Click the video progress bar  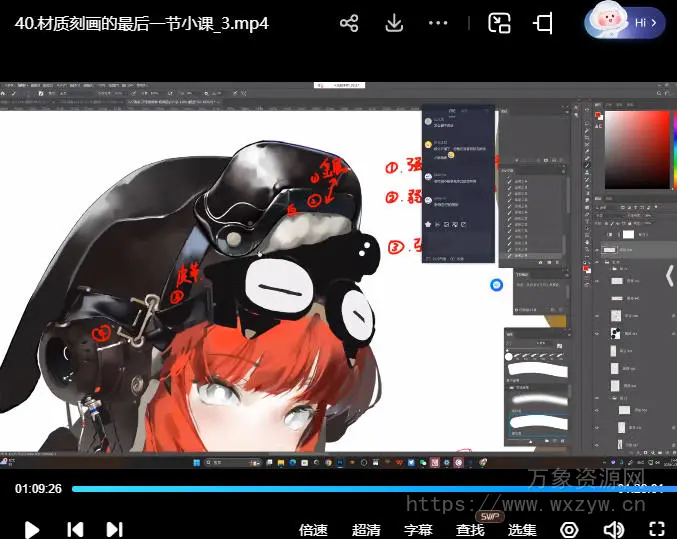(340, 489)
